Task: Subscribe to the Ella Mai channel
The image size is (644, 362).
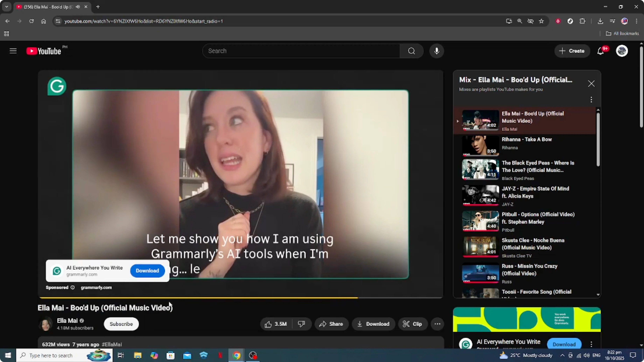Action: (x=121, y=324)
